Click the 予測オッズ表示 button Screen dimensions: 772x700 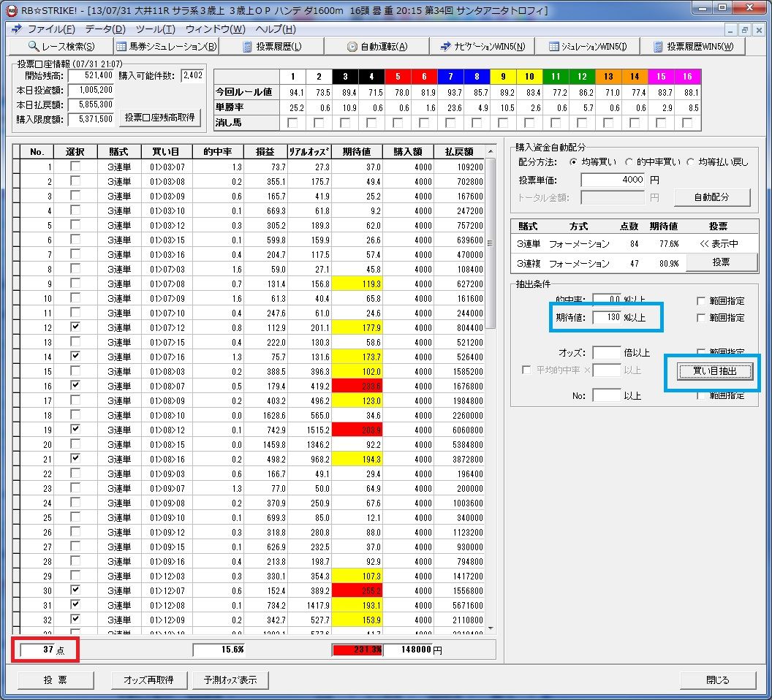coord(231,680)
